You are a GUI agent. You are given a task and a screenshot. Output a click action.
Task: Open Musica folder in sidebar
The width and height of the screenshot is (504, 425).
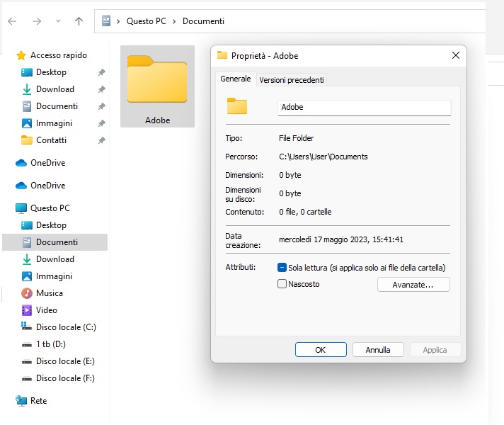click(x=49, y=293)
